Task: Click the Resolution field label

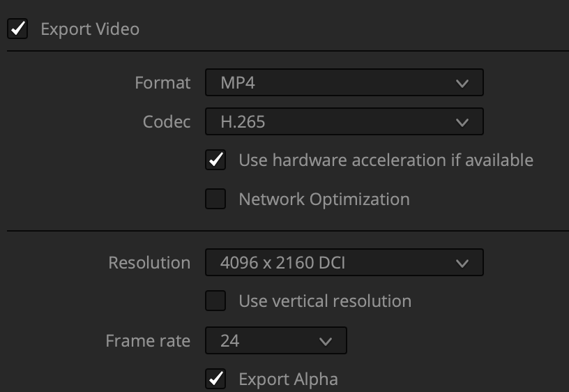Action: [x=149, y=263]
